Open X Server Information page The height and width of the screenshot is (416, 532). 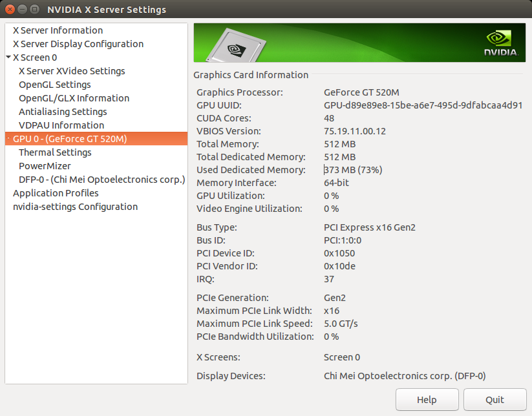pos(58,30)
